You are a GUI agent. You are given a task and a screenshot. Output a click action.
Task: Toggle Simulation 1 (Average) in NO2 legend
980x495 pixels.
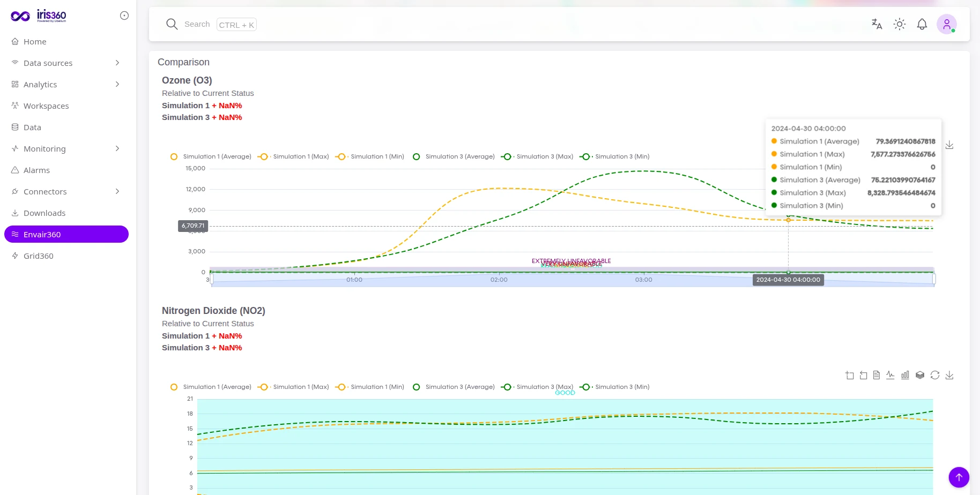pyautogui.click(x=211, y=387)
